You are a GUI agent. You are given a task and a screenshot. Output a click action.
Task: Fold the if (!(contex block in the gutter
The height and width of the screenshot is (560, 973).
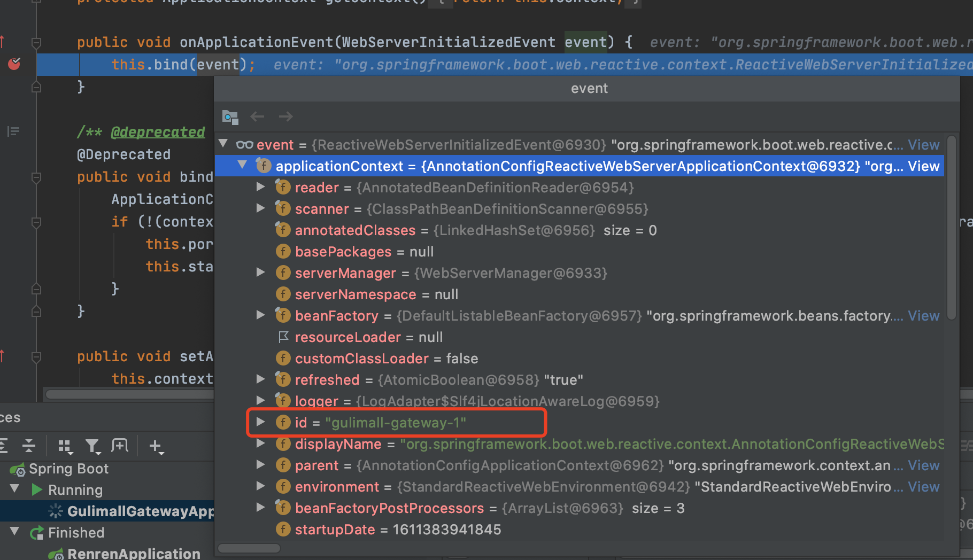tap(36, 222)
